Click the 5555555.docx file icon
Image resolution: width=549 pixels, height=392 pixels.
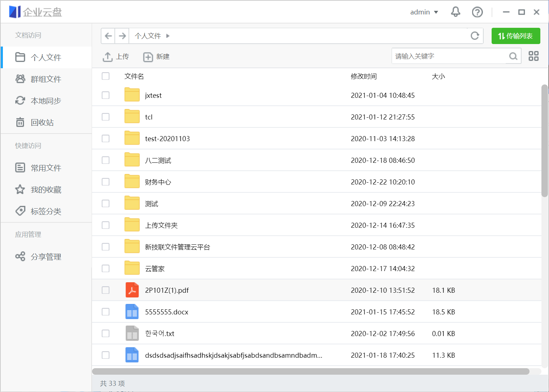(132, 312)
